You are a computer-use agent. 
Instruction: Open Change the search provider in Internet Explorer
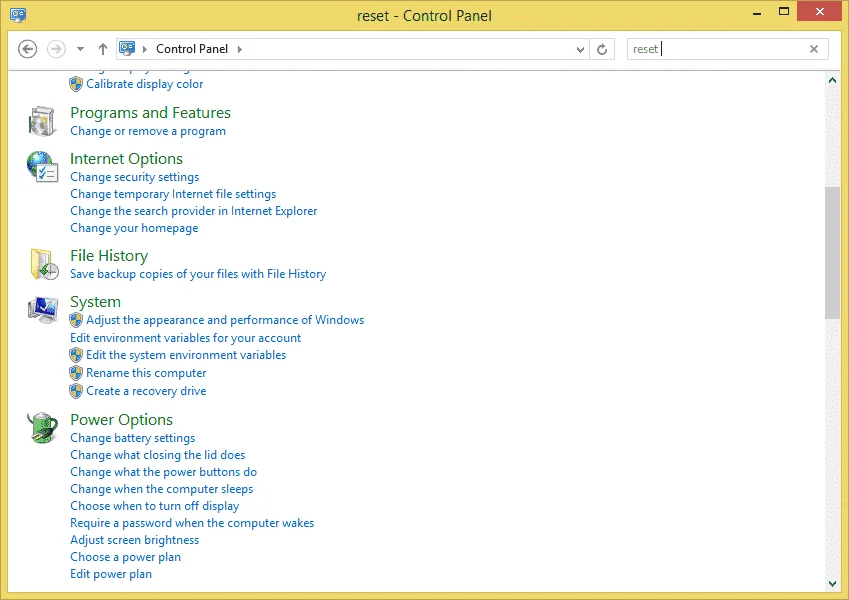194,211
